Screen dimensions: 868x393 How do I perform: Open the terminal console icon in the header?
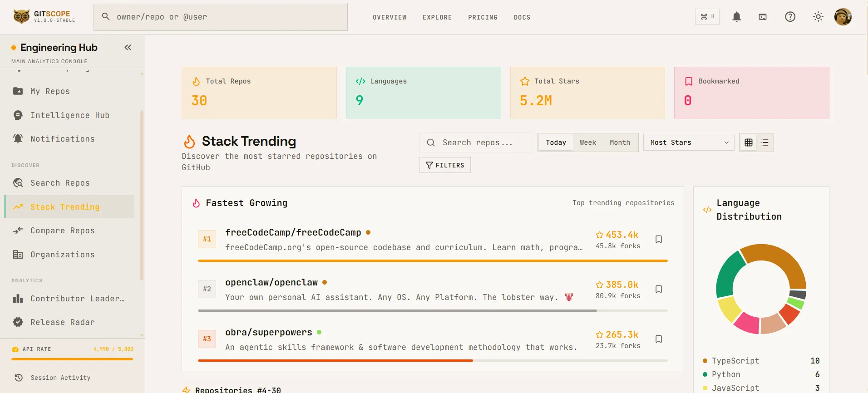coord(763,17)
